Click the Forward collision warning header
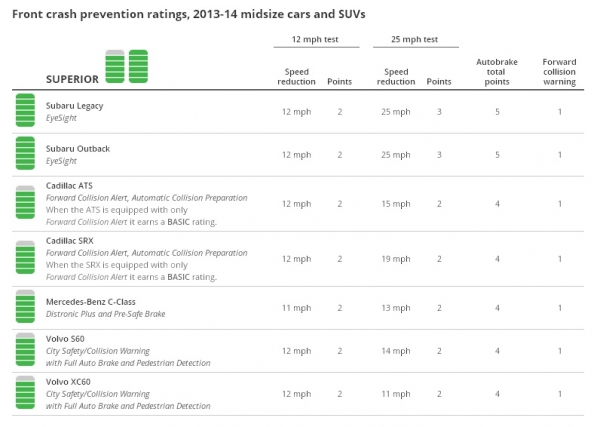The width and height of the screenshot is (600, 427). pyautogui.click(x=559, y=72)
